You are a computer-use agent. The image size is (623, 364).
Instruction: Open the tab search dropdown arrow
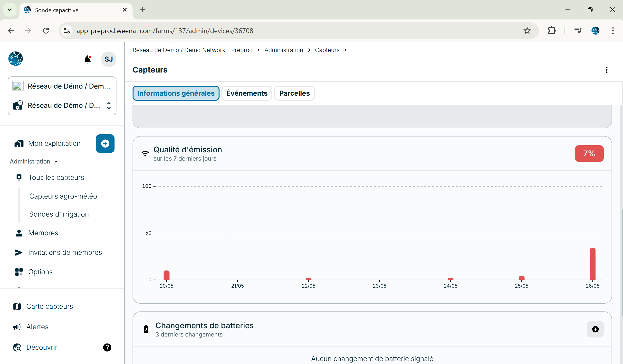click(10, 10)
